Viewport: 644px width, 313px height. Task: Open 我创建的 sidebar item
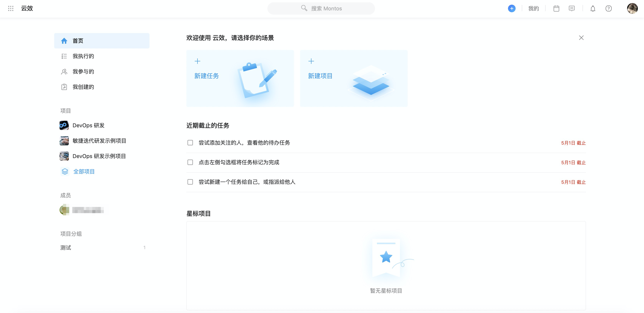(83, 87)
